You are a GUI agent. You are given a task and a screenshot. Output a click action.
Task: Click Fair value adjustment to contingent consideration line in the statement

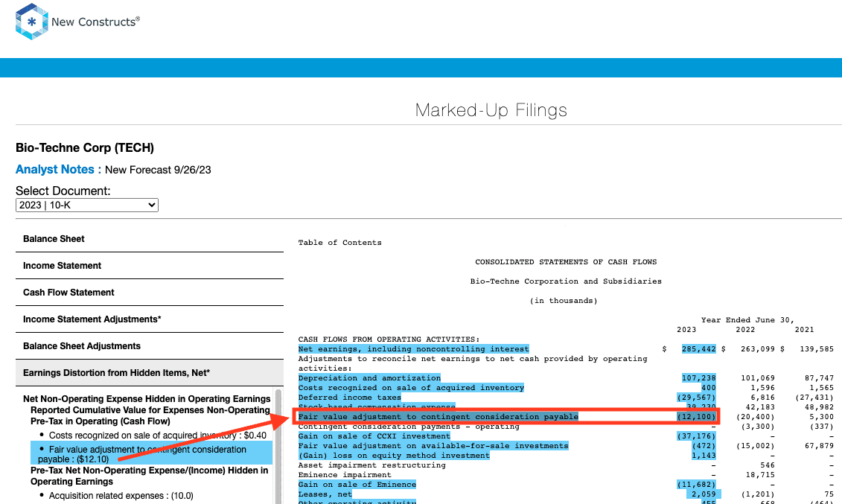pos(438,416)
